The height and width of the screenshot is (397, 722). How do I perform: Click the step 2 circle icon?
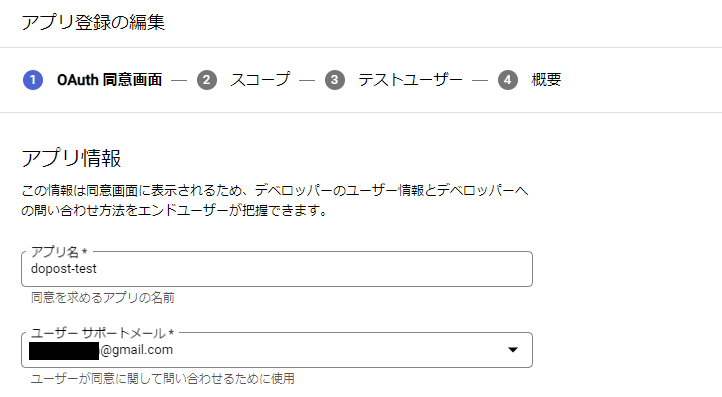tap(207, 80)
